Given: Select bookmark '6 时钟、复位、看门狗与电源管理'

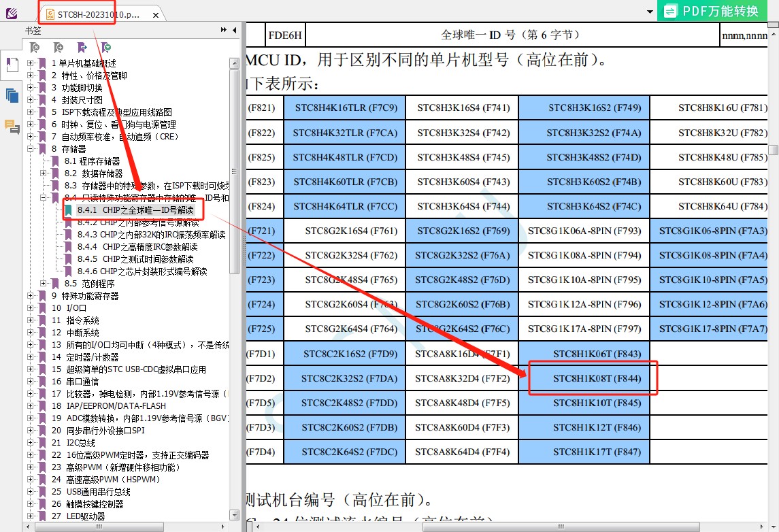Looking at the screenshot, I should tap(114, 124).
